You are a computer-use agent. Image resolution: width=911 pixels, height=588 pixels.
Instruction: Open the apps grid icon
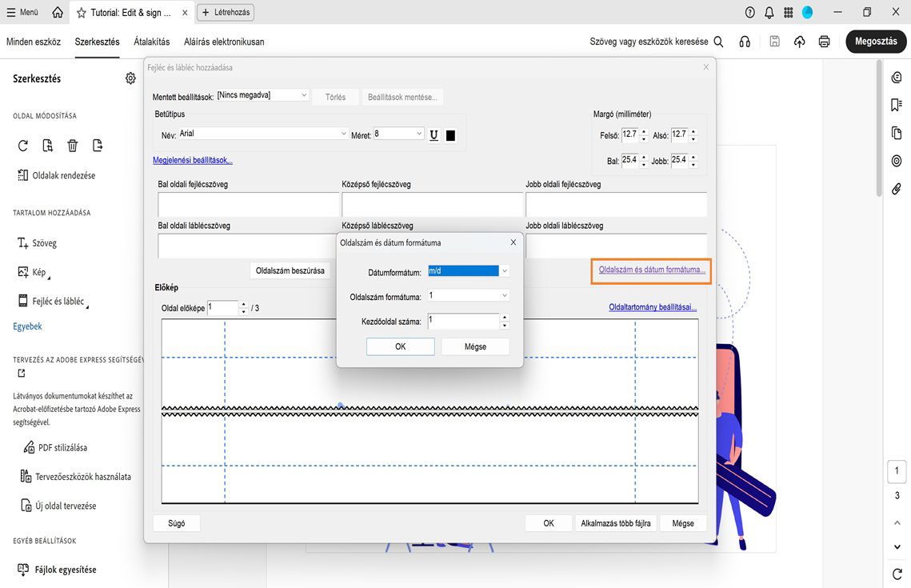(x=789, y=12)
